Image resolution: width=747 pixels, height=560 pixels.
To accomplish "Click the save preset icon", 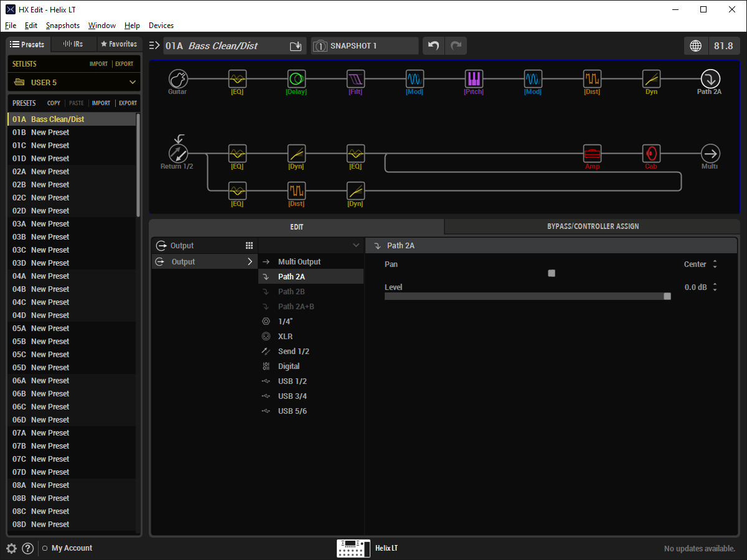I will (296, 46).
